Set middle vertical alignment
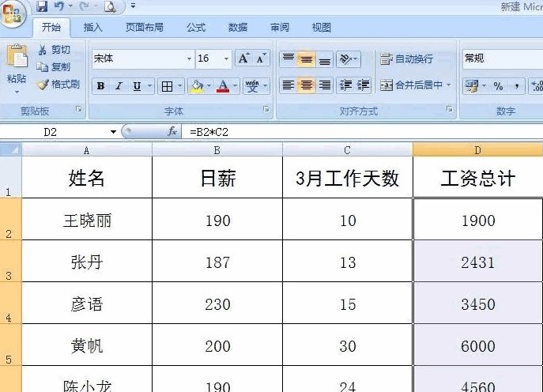The width and height of the screenshot is (543, 392). [x=306, y=58]
